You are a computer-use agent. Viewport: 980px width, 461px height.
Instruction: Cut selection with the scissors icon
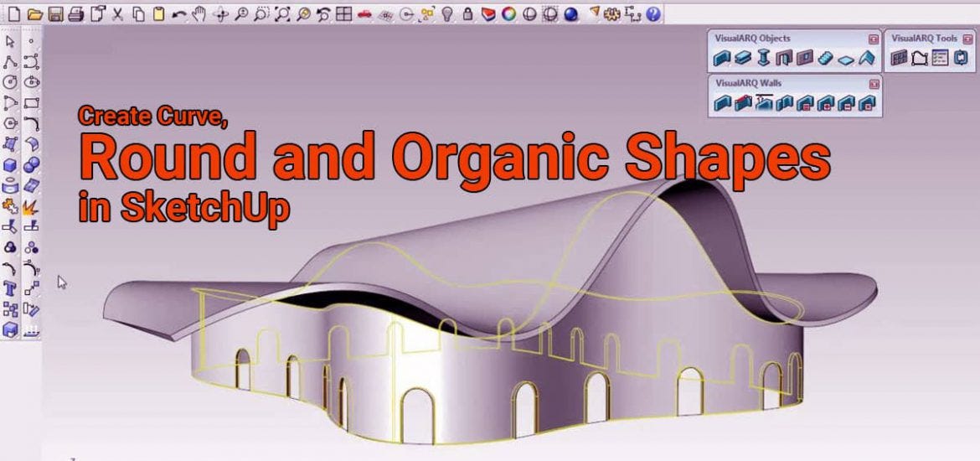pos(117,14)
